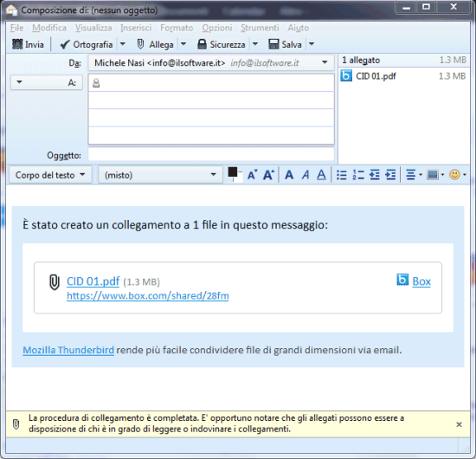Select CID 01.pdf in the attachment pane
This screenshot has height=459, width=476.
point(404,76)
